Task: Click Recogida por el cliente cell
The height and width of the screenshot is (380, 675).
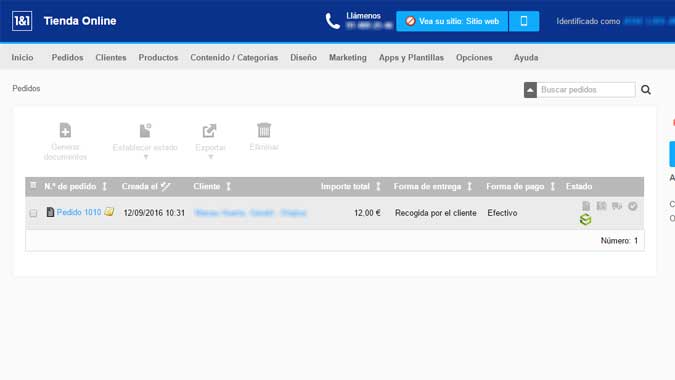Action: 436,213
